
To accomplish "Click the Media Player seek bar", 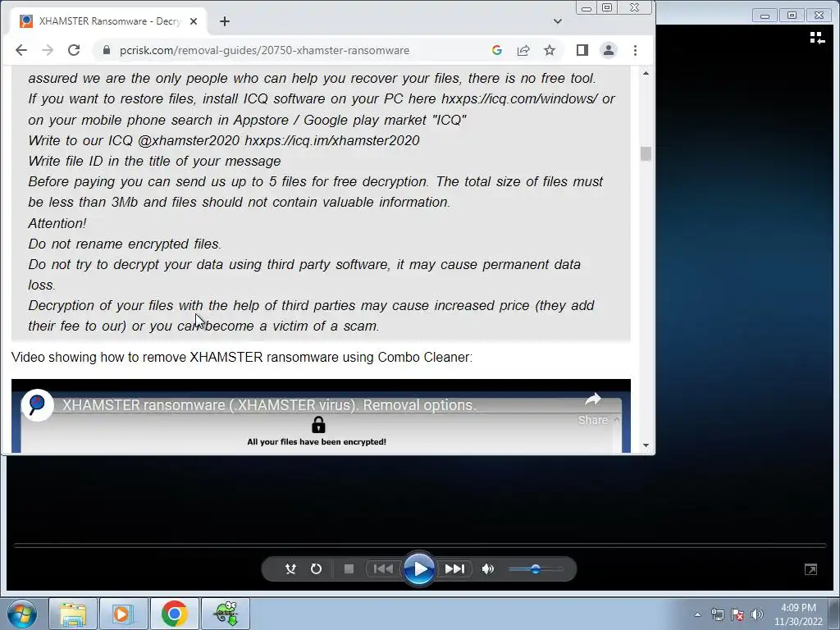I will tap(420, 546).
